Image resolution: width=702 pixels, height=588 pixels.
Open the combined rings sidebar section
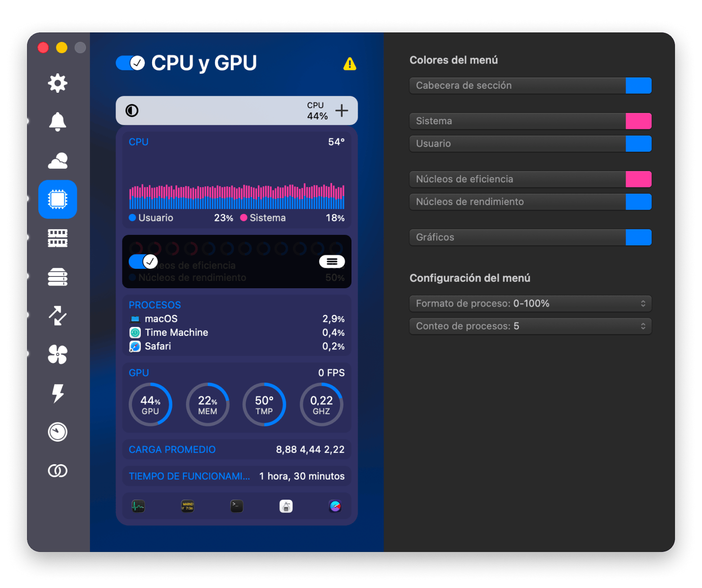pyautogui.click(x=58, y=470)
